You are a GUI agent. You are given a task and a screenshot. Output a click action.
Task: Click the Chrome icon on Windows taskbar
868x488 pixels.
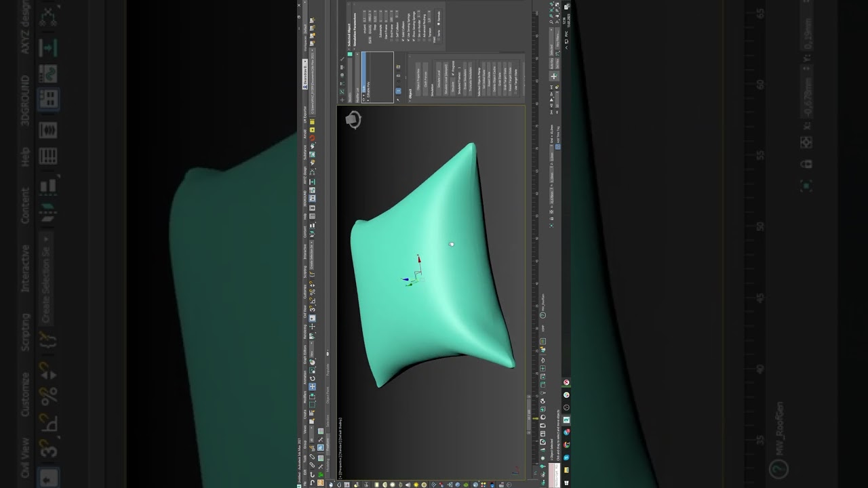[566, 445]
